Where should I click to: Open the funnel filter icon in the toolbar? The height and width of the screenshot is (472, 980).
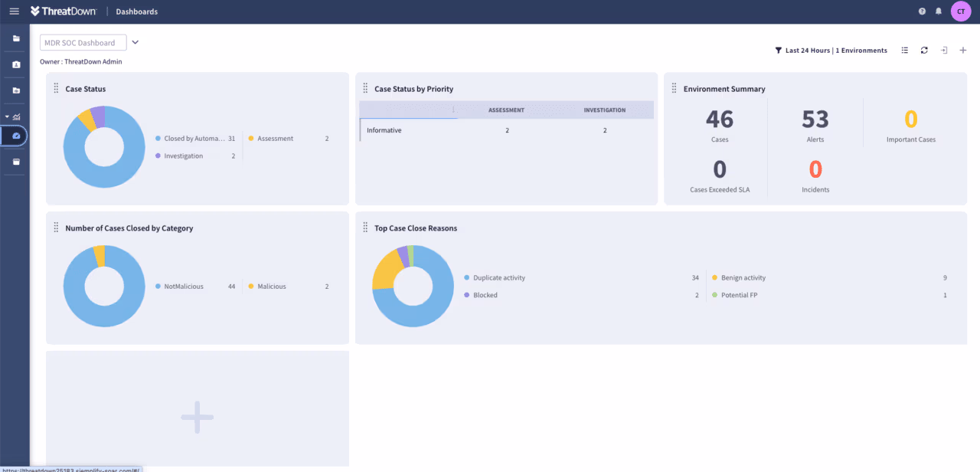(779, 50)
